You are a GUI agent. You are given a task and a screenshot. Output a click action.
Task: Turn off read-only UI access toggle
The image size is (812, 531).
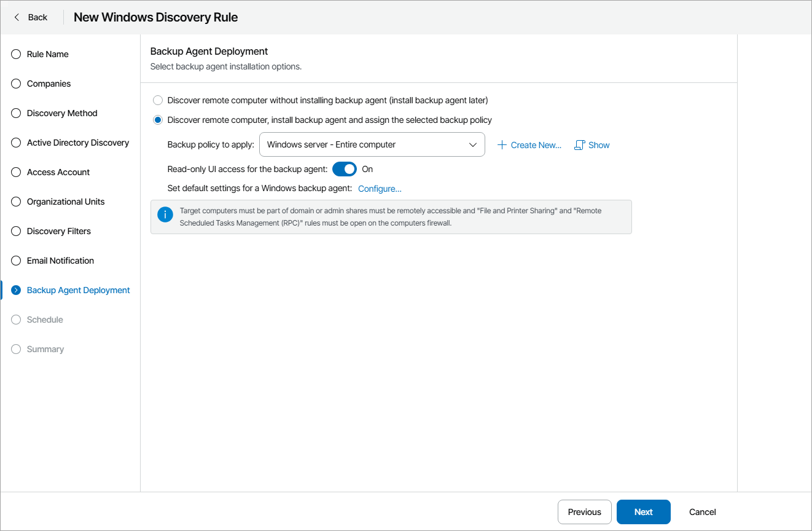(345, 169)
